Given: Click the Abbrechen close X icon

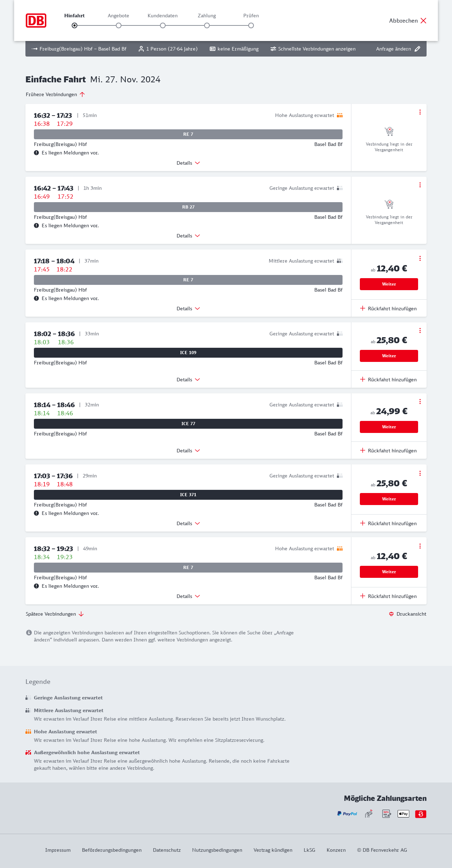Looking at the screenshot, I should point(423,20).
